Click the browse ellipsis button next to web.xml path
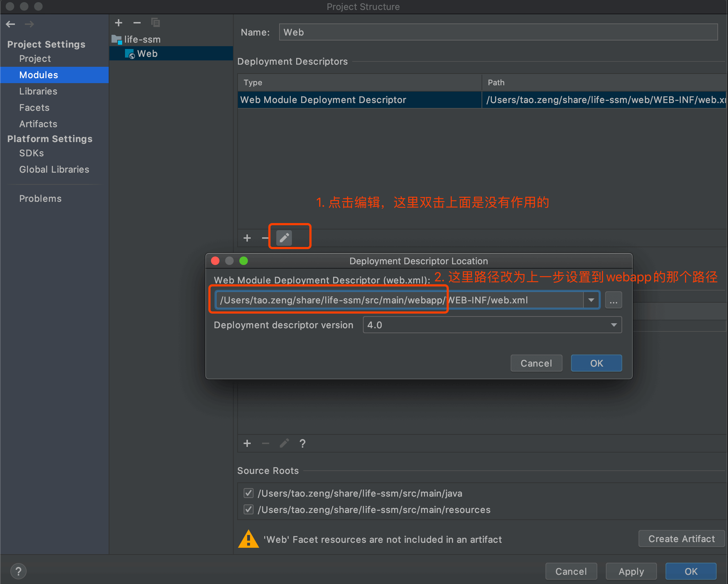This screenshot has width=728, height=584. [613, 301]
